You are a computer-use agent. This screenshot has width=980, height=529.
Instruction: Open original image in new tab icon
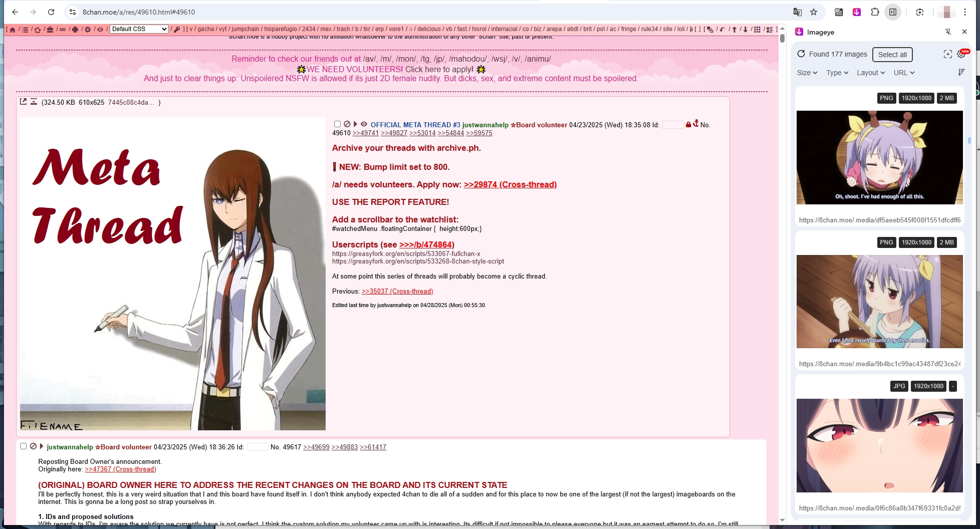click(x=23, y=102)
